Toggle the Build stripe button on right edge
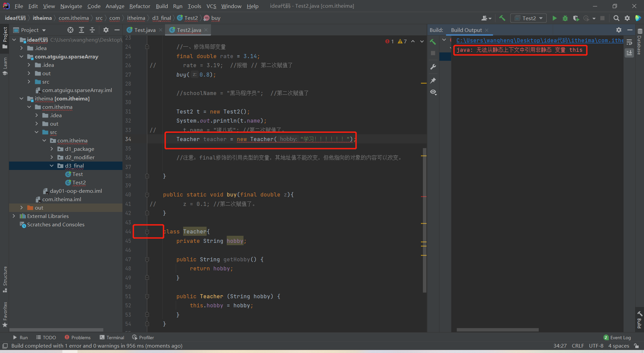 tap(640, 319)
